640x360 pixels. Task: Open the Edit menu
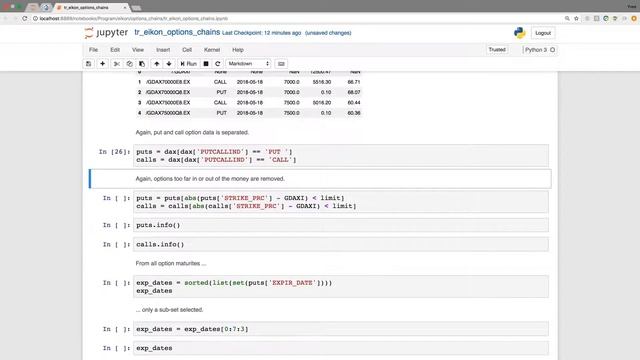coord(115,50)
